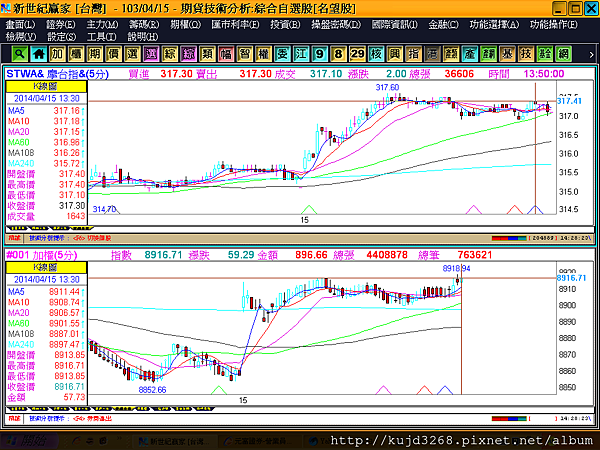Open the 期權(O) menu
600x450 pixels.
tap(186, 25)
